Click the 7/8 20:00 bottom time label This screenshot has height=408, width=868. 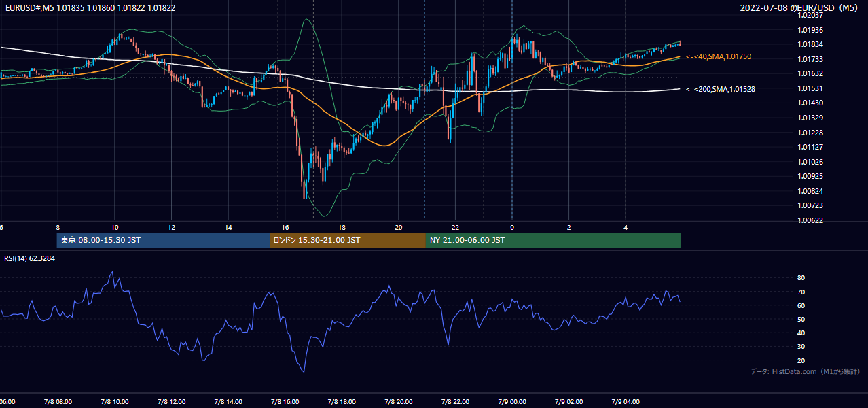(399, 402)
